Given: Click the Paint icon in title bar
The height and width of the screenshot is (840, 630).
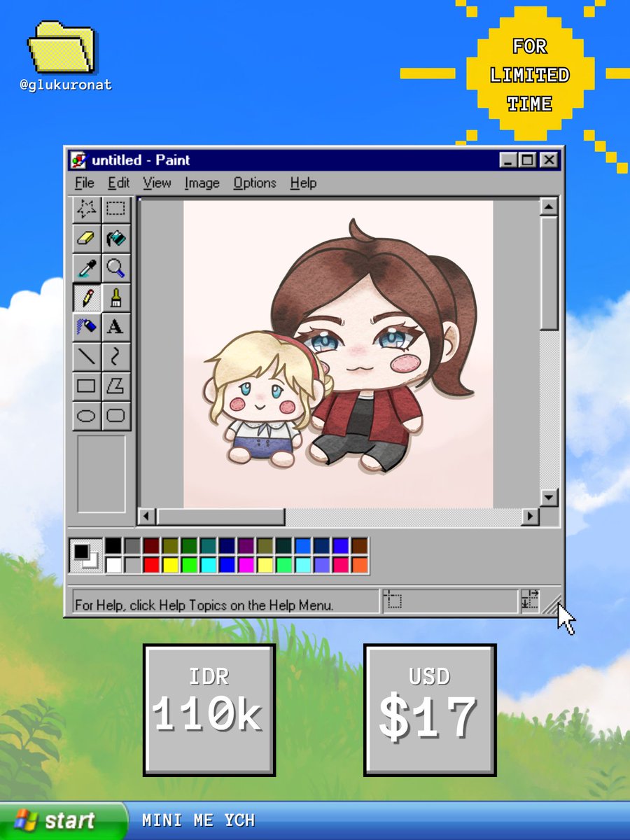Looking at the screenshot, I should click(79, 160).
